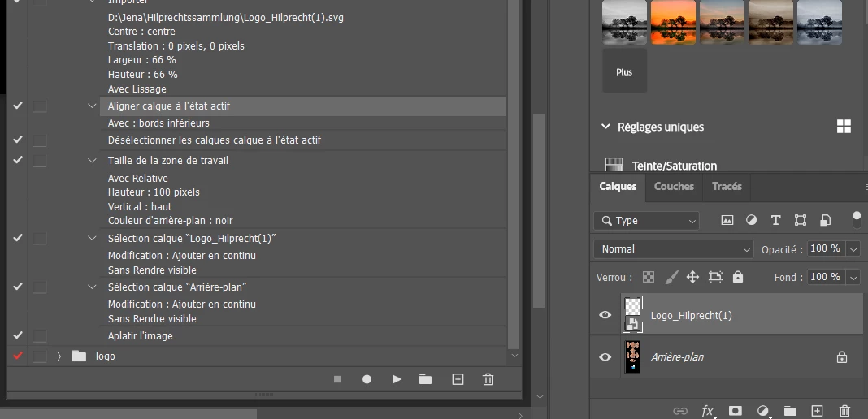Open the layer Type filter dropdown
Image resolution: width=868 pixels, height=419 pixels.
point(647,221)
